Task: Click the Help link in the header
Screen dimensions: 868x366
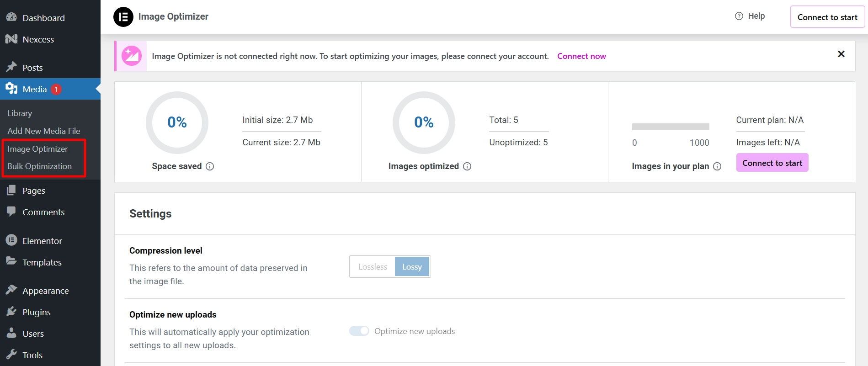Action: tap(756, 16)
